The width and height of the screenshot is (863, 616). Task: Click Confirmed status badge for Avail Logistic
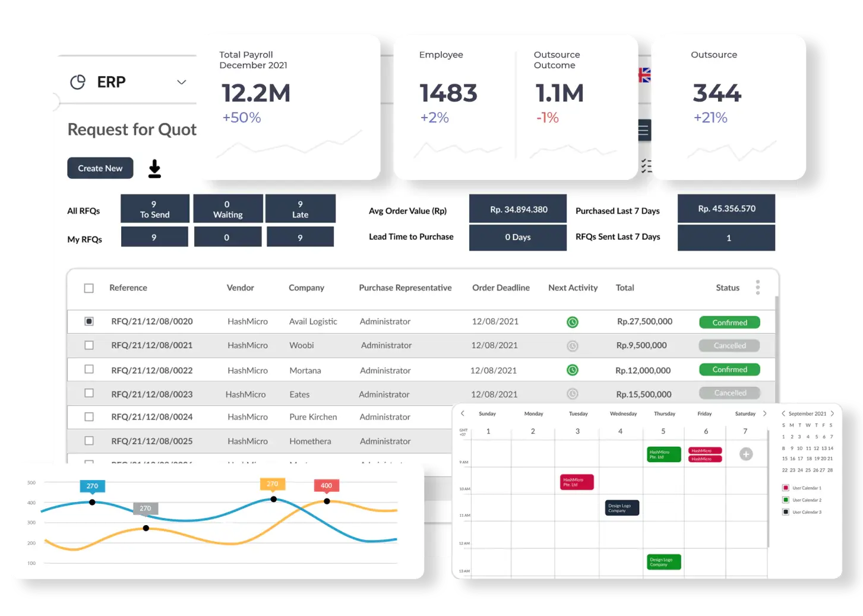(729, 323)
